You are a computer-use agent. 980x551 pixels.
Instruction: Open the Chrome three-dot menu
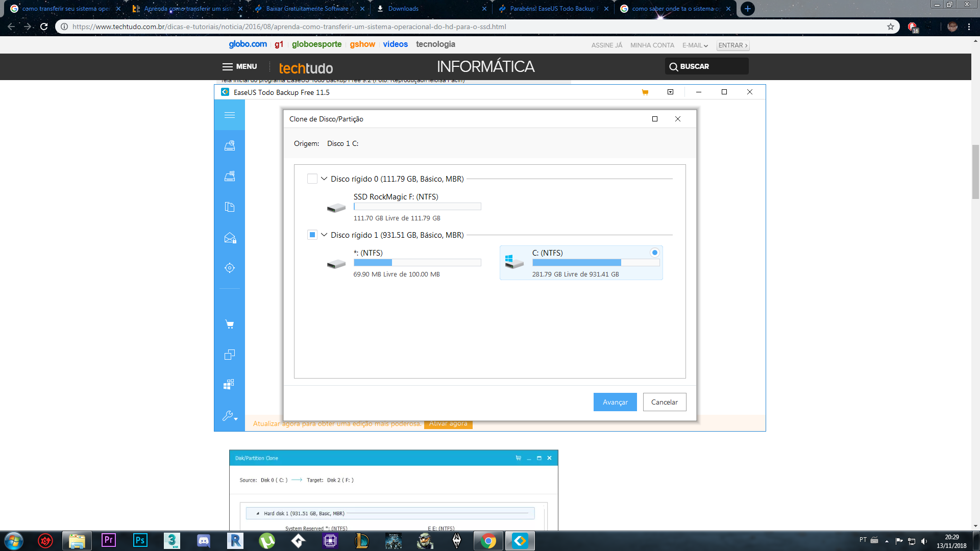click(x=969, y=27)
